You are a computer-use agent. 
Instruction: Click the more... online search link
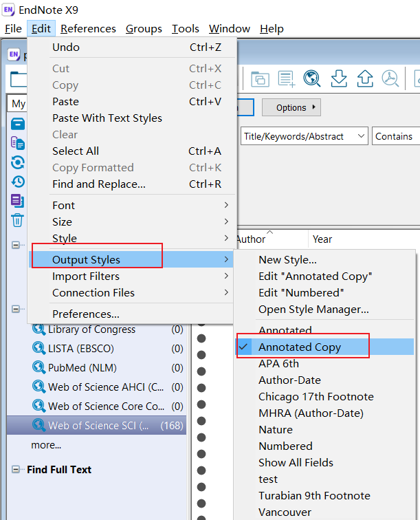(46, 445)
